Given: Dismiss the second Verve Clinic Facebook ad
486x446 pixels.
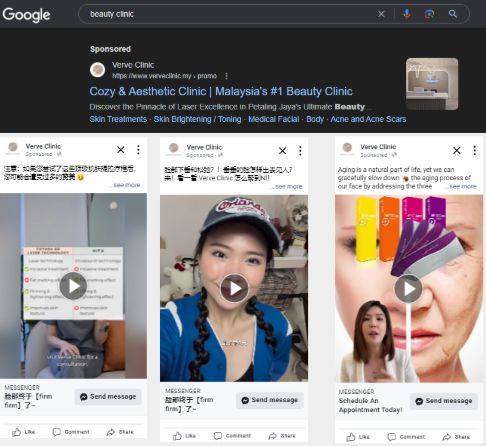Looking at the screenshot, I should (x=282, y=151).
